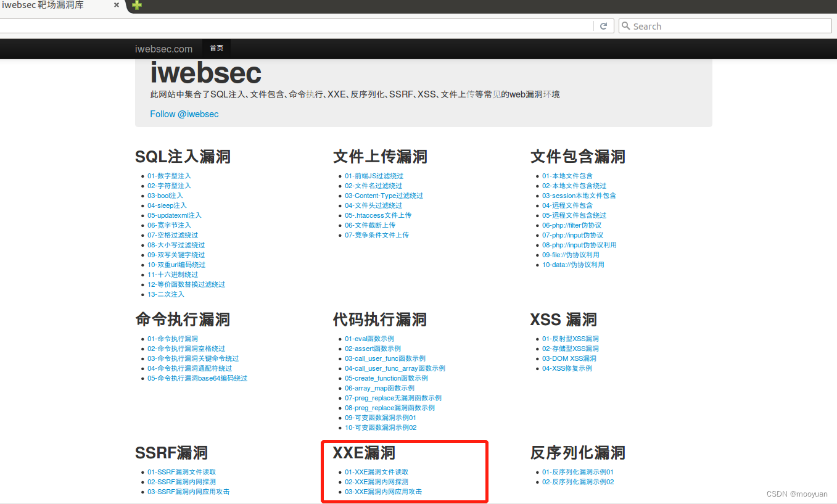The image size is (837, 504).
Task: Click the iwebsec.com site name in navbar
Action: point(163,48)
